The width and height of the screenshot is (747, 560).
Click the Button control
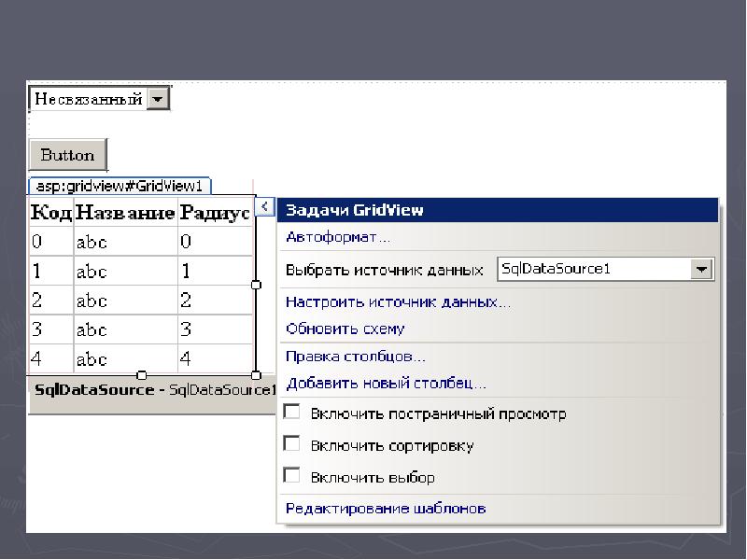(68, 155)
